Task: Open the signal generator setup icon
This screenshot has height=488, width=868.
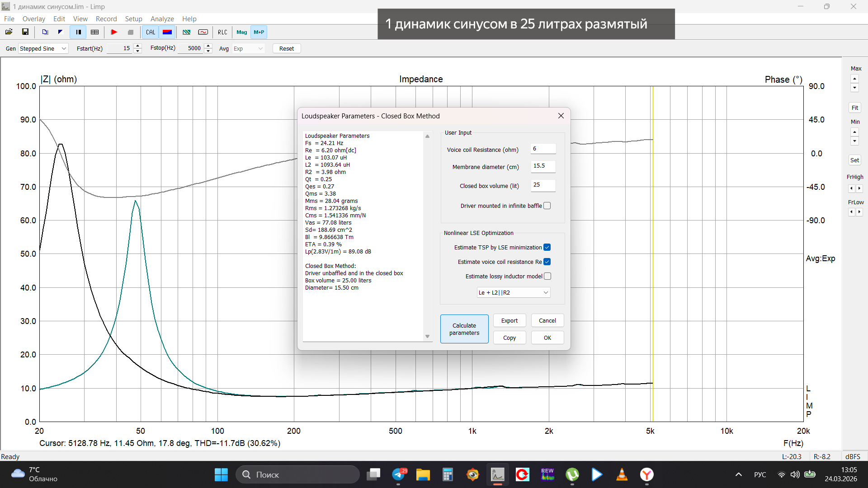Action: (x=203, y=32)
